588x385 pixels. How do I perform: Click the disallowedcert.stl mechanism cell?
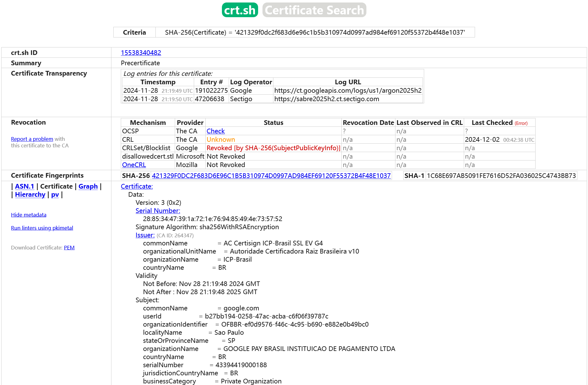pyautogui.click(x=148, y=156)
